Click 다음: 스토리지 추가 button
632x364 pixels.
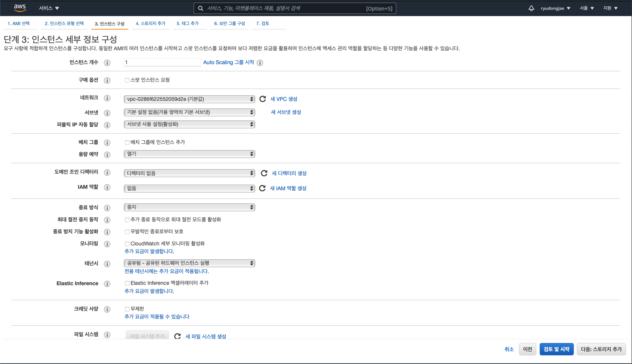pos(601,349)
